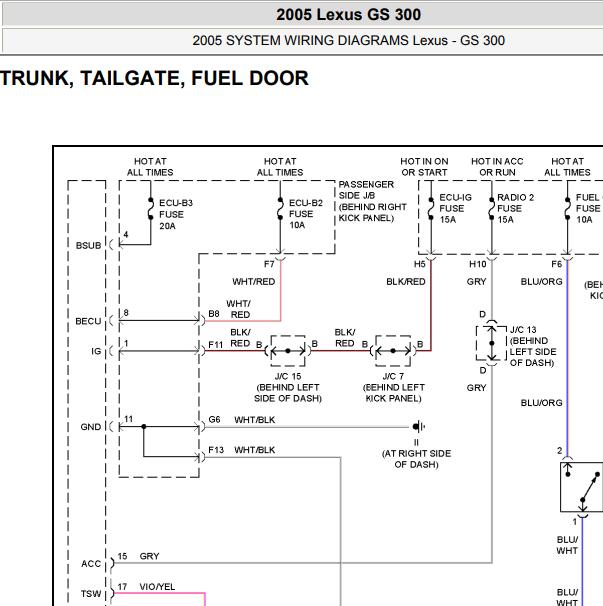603x606 pixels.
Task: Click the 'RADIO 2 FUSE 15A' label
Action: click(516, 209)
